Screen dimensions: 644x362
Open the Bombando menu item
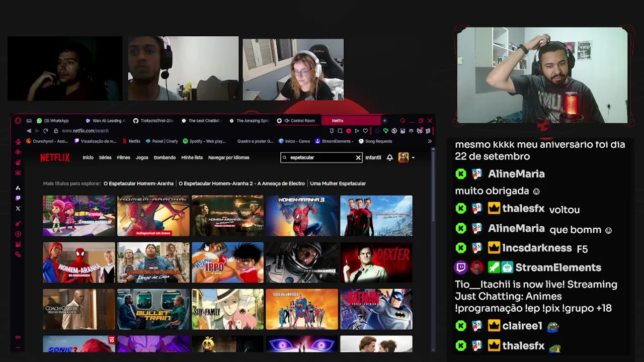[x=165, y=157]
